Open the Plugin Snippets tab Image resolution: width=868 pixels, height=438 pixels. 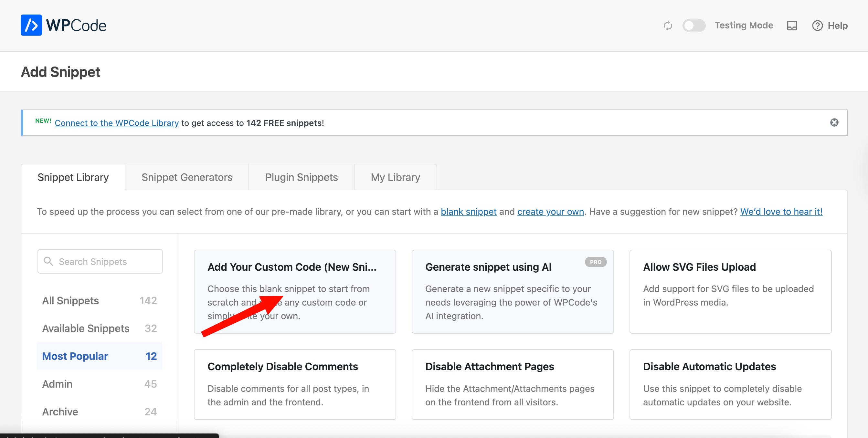(x=301, y=177)
